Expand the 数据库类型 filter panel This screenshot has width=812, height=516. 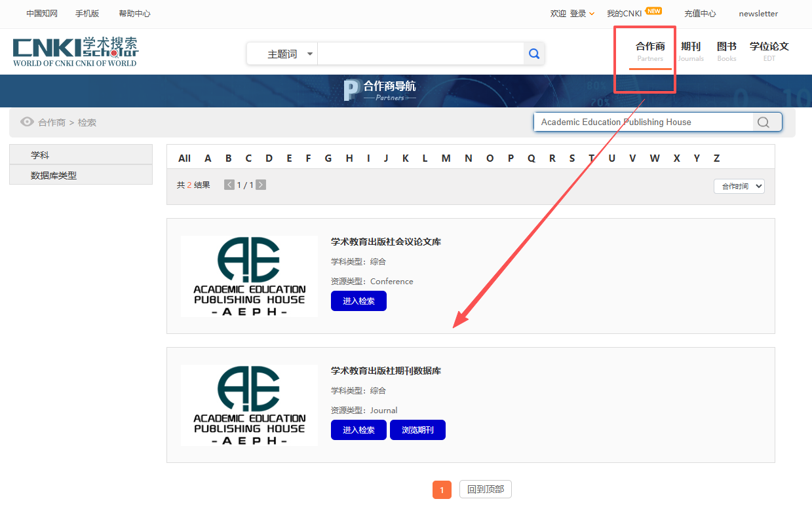pos(81,175)
